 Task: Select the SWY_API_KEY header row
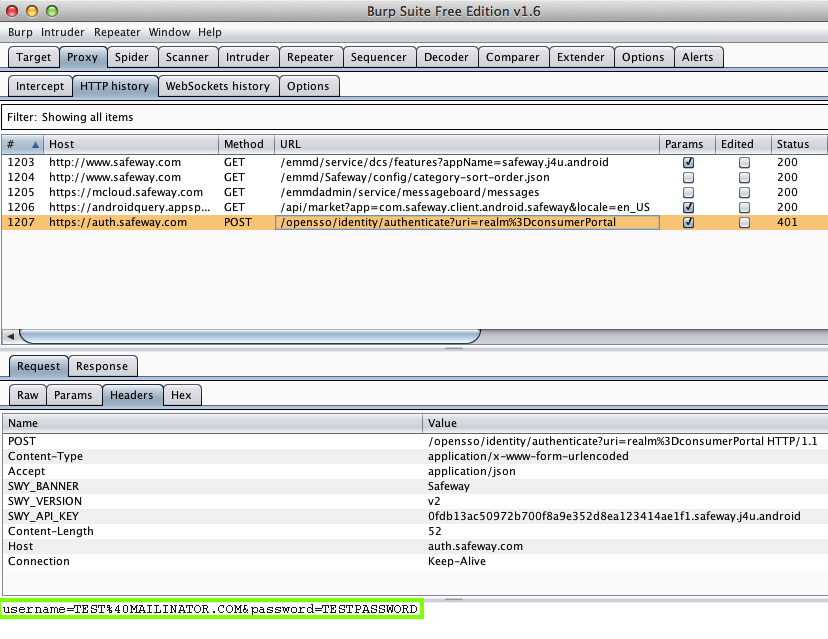415,516
